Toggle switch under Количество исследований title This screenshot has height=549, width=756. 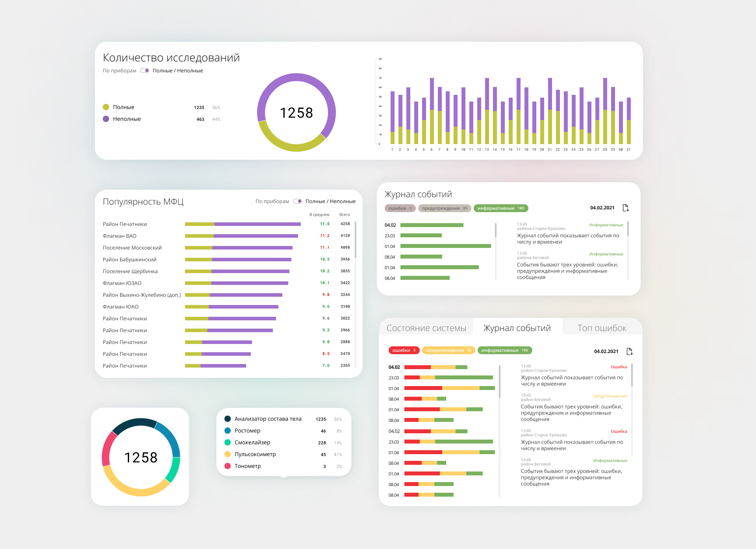tap(145, 71)
